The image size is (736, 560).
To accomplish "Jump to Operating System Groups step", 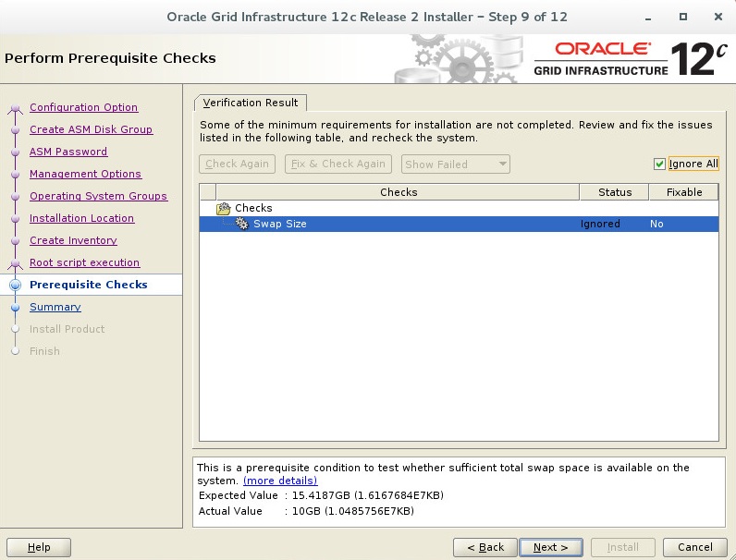I will 99,196.
